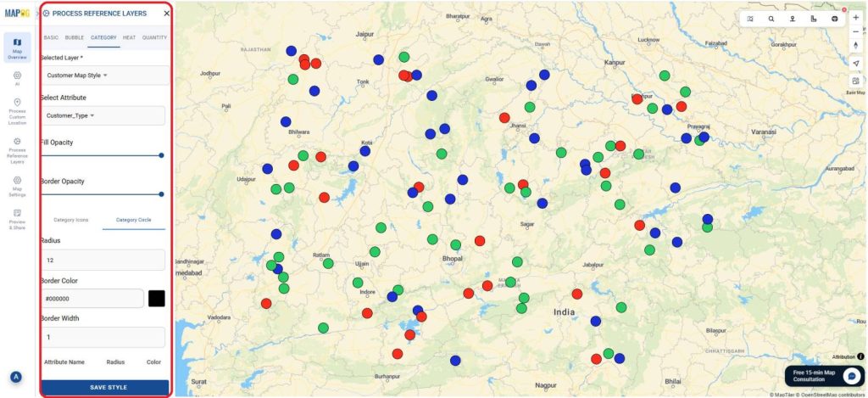868x398 pixels.
Task: Close the map toolbar with the red button
Action: (844, 10)
